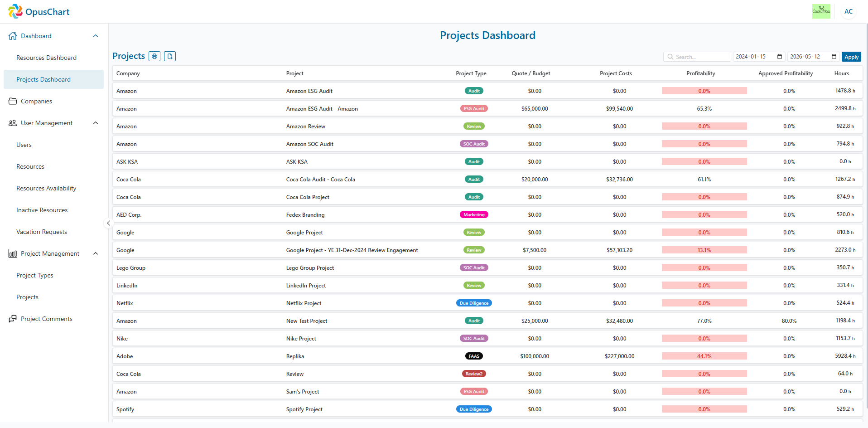Collapse the Dashboard menu section
This screenshot has width=868, height=428.
click(96, 36)
